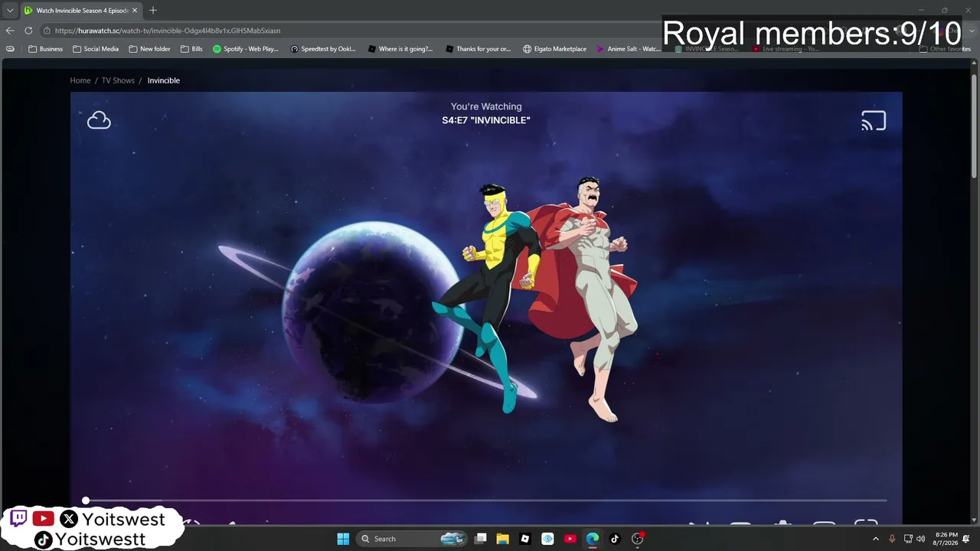Click the fullscreen icon on the video player
This screenshot has width=980, height=551.
coord(866,523)
